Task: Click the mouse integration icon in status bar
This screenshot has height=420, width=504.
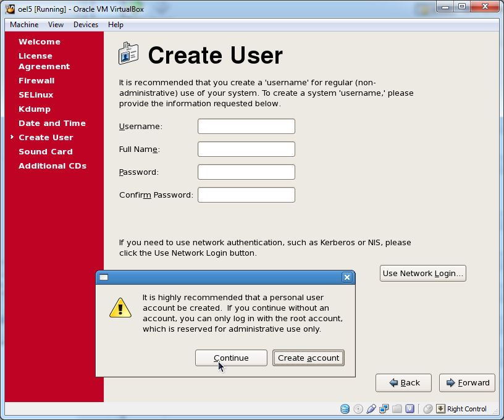Action: pos(428,409)
